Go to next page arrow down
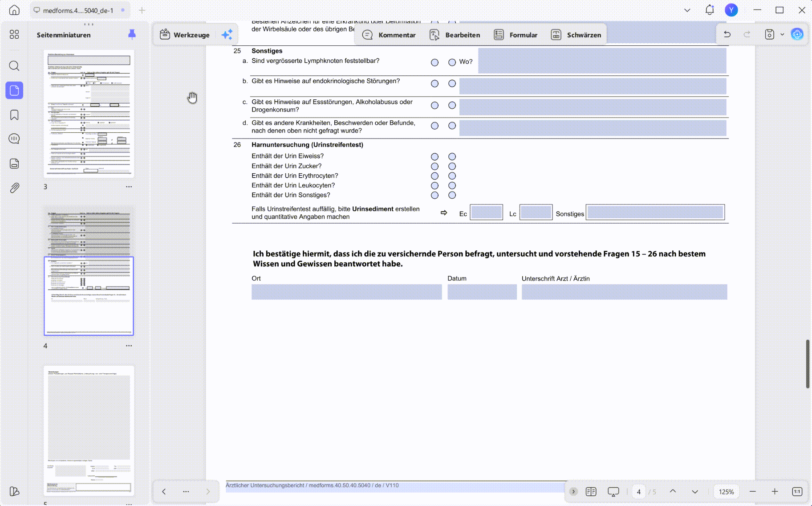This screenshot has height=506, width=812. click(x=695, y=492)
